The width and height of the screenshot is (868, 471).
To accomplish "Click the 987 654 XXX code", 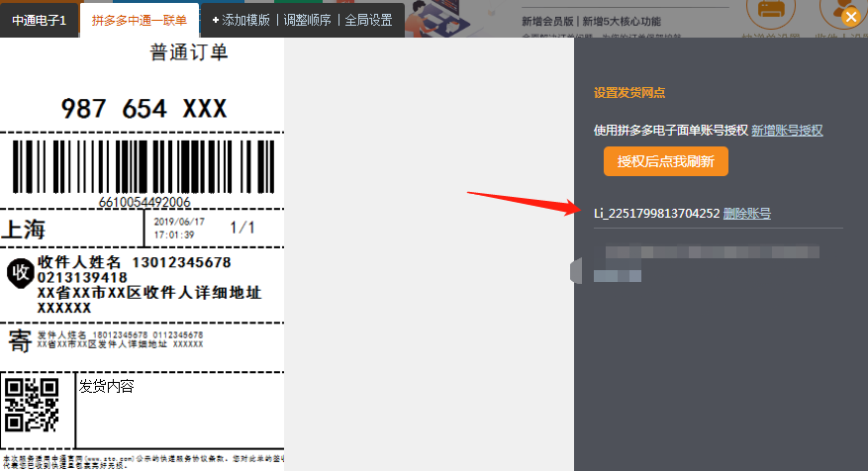I will (144, 109).
